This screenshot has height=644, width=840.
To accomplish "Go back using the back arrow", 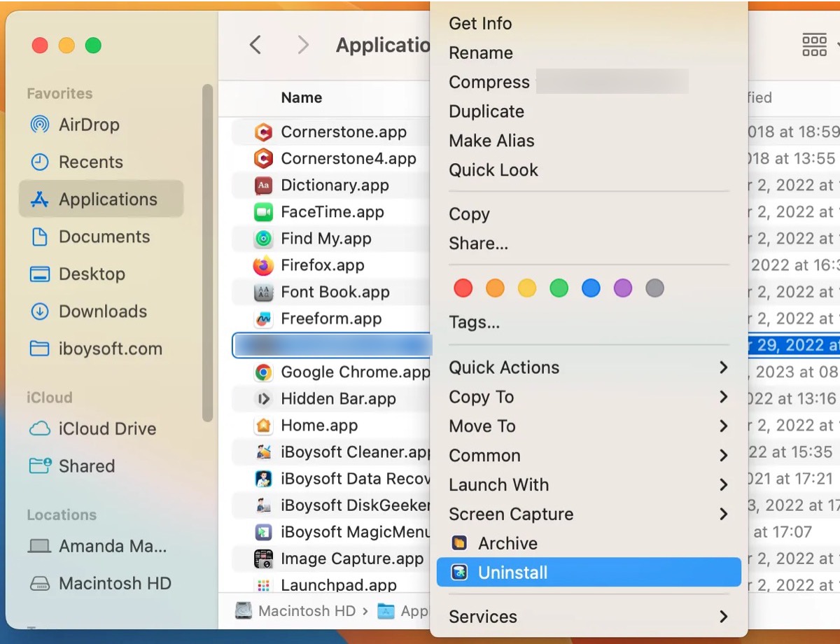I will (256, 45).
